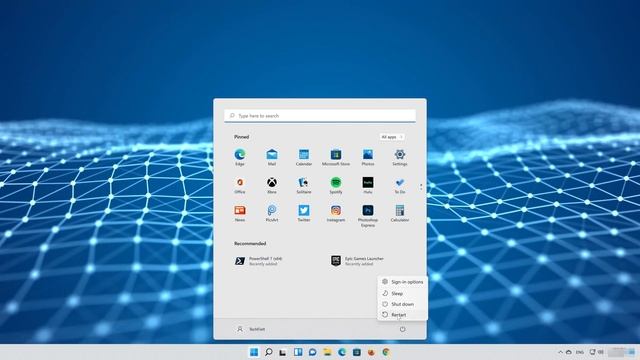Open network and volume quick settings
Screen dimensions: 640x360
pyautogui.click(x=596, y=352)
